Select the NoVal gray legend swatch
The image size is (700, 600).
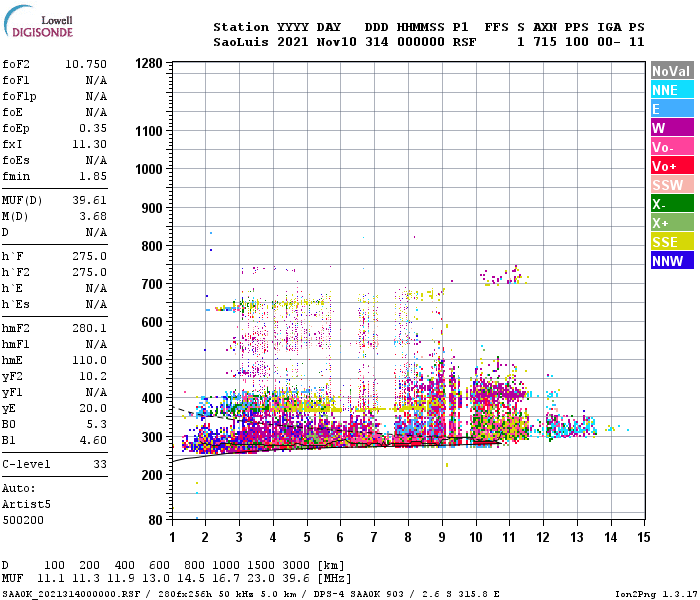tap(672, 71)
